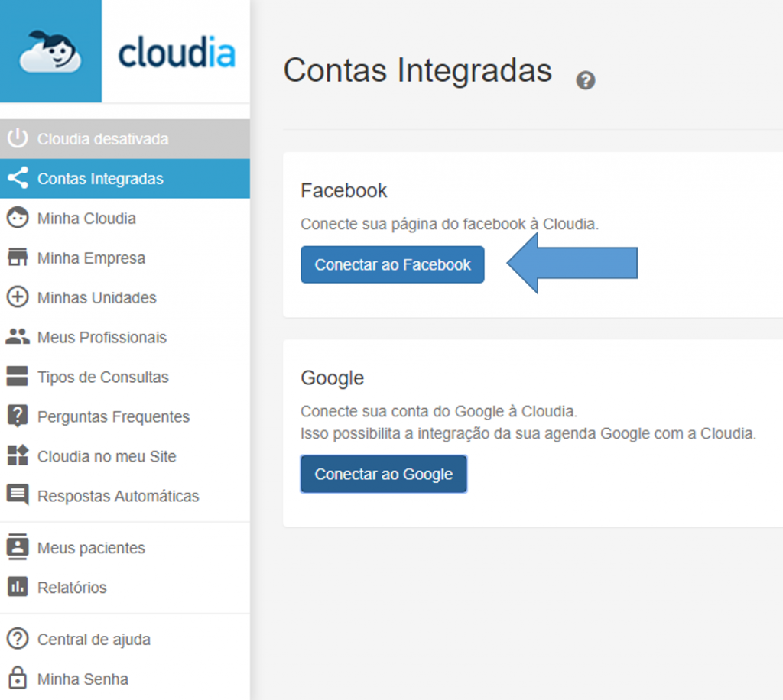Click the people icon for Meus Profissionais
The height and width of the screenshot is (700, 783).
[18, 337]
